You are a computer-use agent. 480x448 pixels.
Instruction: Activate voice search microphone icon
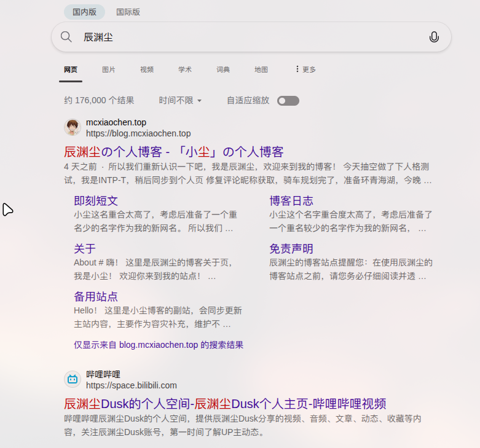434,37
